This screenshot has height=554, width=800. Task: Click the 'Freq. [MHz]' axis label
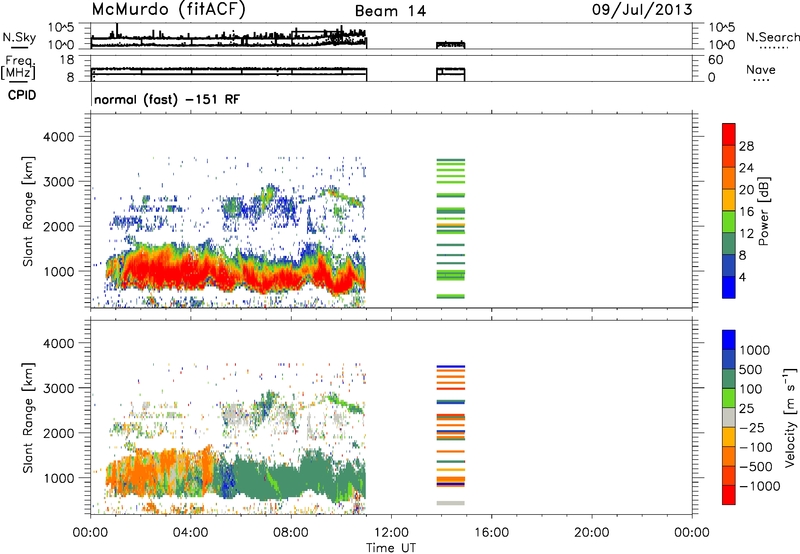[18, 67]
